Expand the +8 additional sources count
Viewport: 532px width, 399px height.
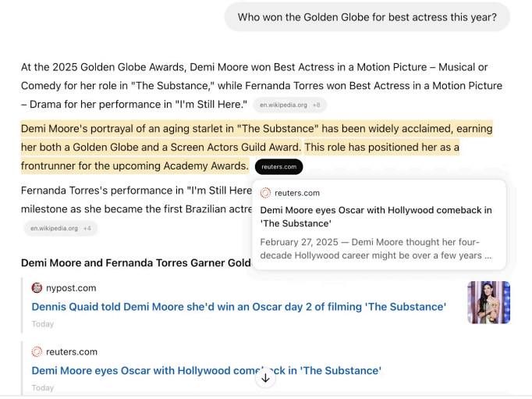[316, 105]
